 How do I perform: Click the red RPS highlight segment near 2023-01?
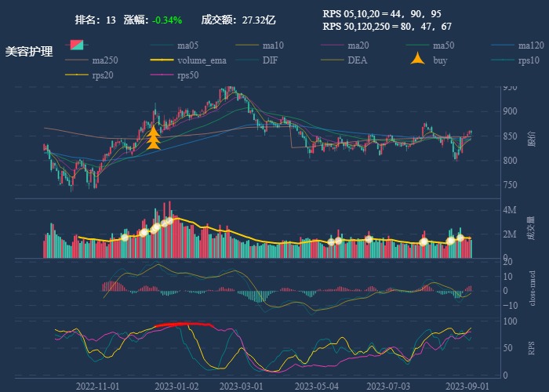[184, 324]
